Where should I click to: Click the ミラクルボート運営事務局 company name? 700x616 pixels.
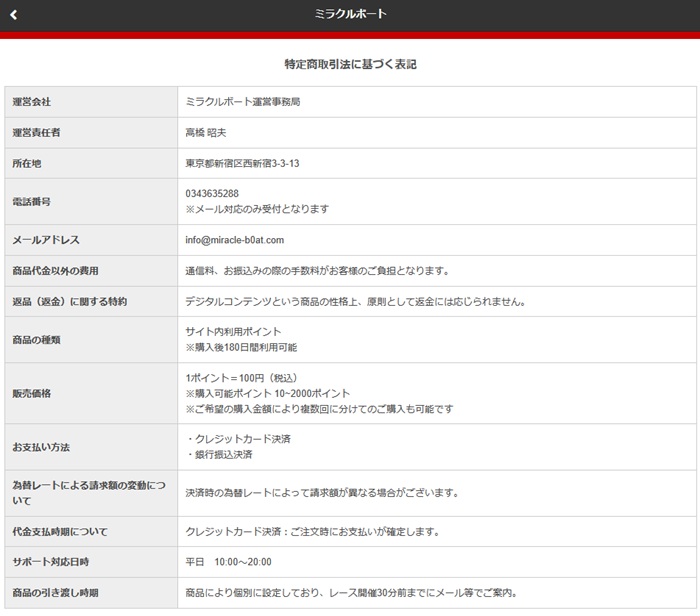coord(243,102)
